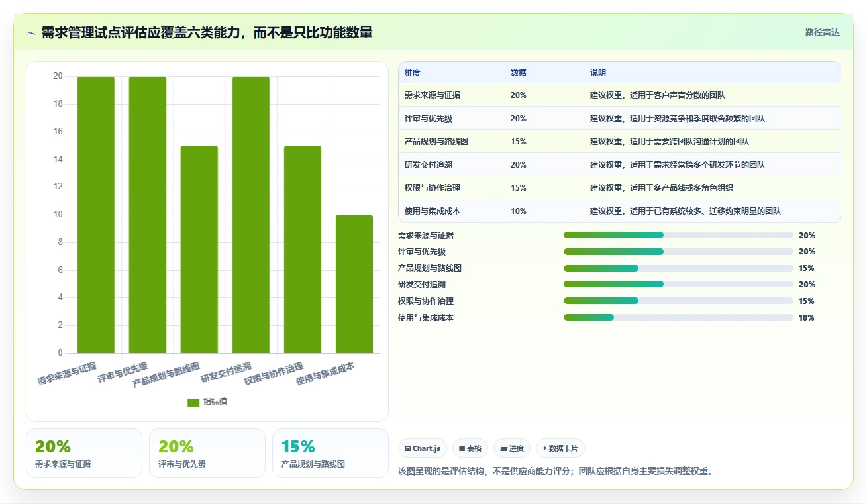
Task: Click description 适用于多产品线或多角色组织
Action: (x=680, y=188)
